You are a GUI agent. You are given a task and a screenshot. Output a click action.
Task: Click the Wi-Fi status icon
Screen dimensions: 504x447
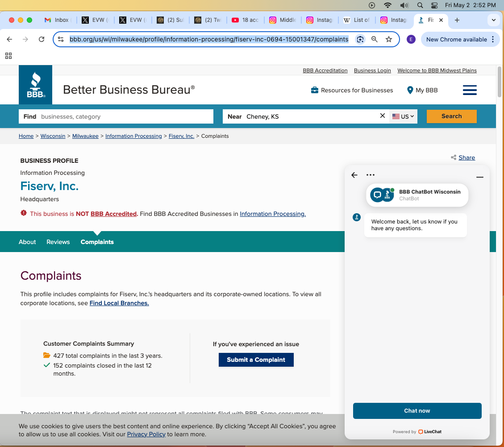point(387,5)
